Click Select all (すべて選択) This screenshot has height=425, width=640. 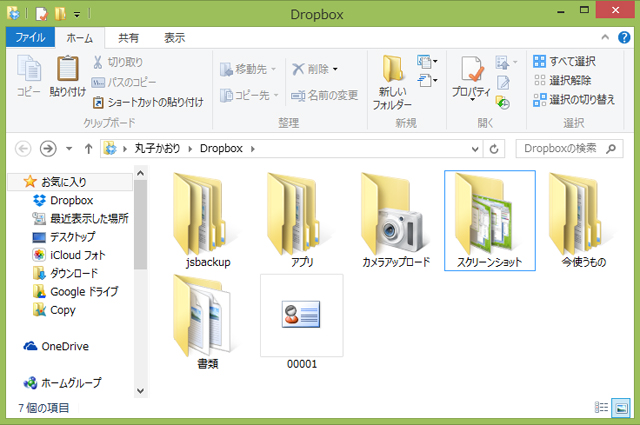pos(565,61)
